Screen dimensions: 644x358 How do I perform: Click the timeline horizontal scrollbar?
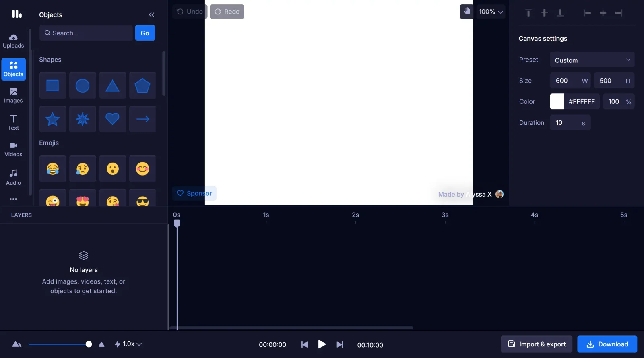[291, 328]
